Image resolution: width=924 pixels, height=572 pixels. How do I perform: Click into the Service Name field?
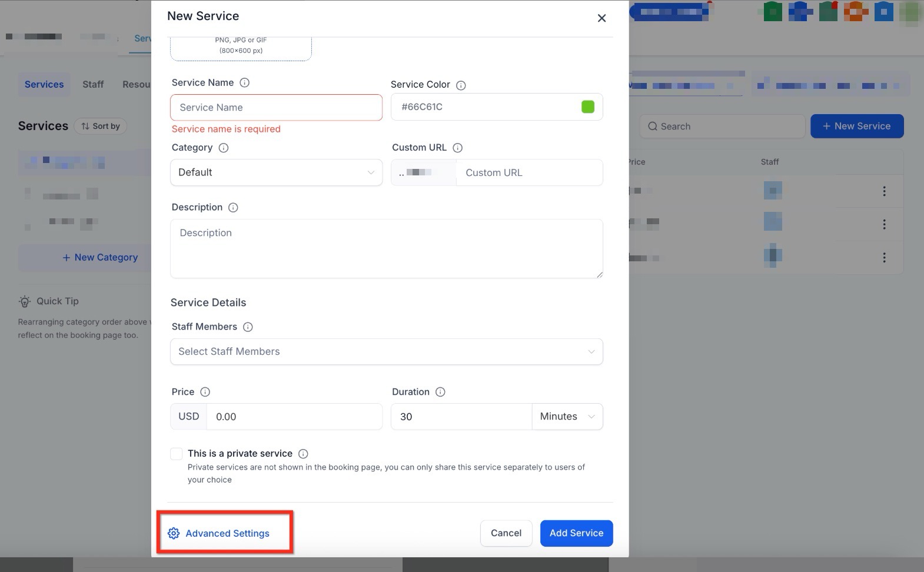point(276,108)
